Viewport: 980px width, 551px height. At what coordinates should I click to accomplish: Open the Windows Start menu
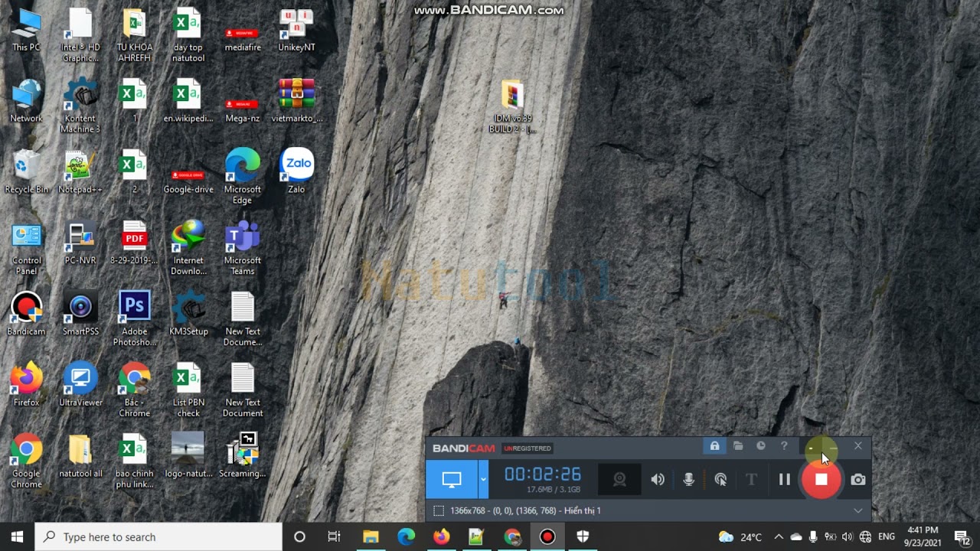click(x=17, y=537)
